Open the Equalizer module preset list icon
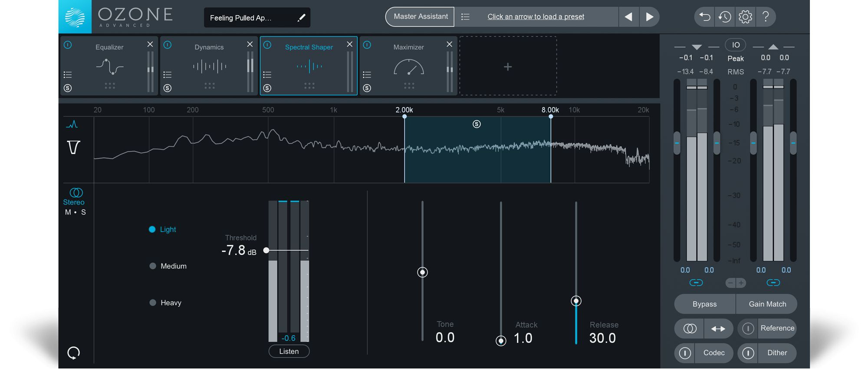The height and width of the screenshot is (375, 868). pos(68,75)
